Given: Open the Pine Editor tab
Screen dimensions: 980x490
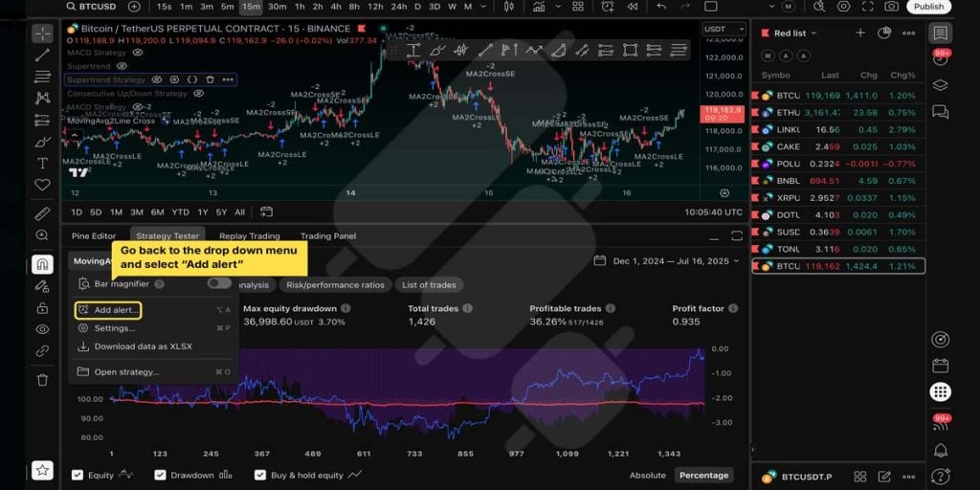Looking at the screenshot, I should (x=94, y=235).
